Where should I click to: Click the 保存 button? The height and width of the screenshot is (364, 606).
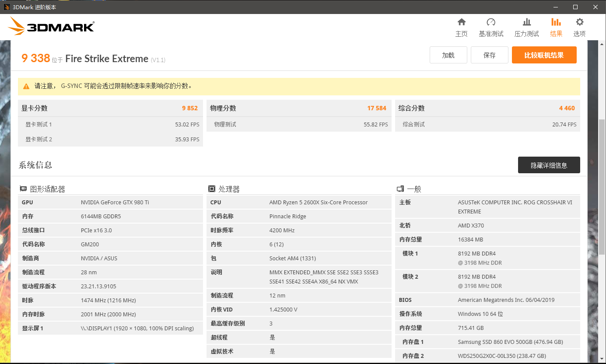490,55
